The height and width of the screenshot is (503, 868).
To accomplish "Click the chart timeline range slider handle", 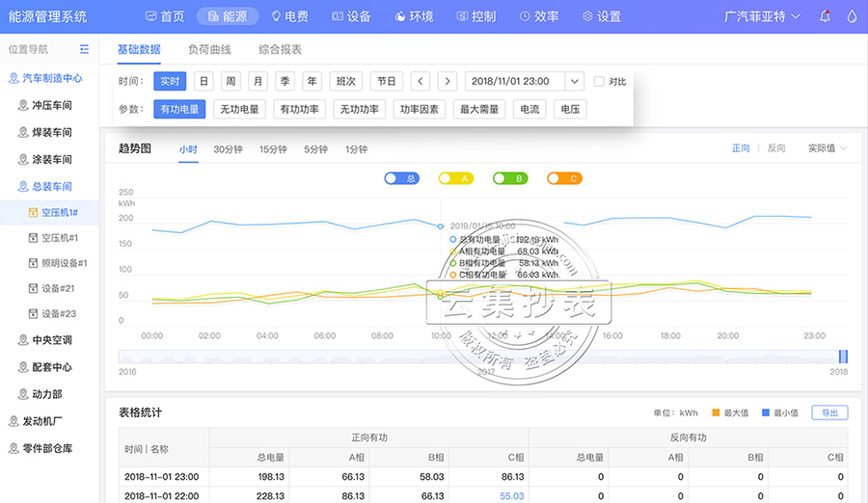I will 843,357.
